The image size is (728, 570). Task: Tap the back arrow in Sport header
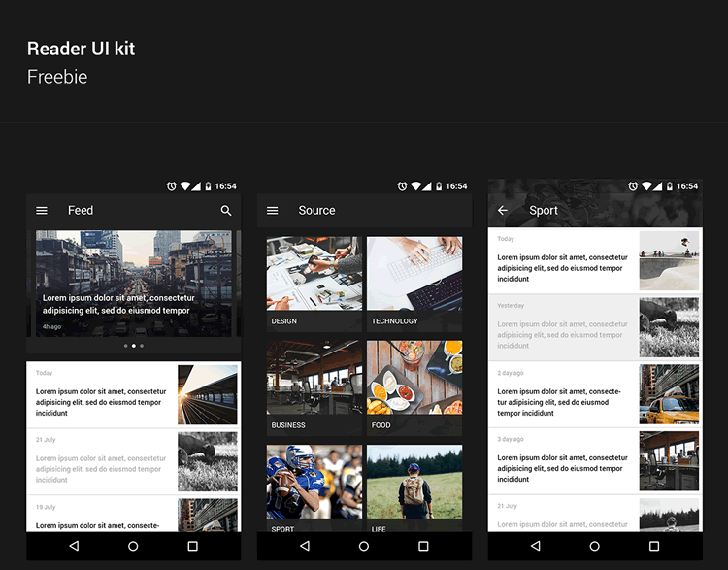coord(503,211)
